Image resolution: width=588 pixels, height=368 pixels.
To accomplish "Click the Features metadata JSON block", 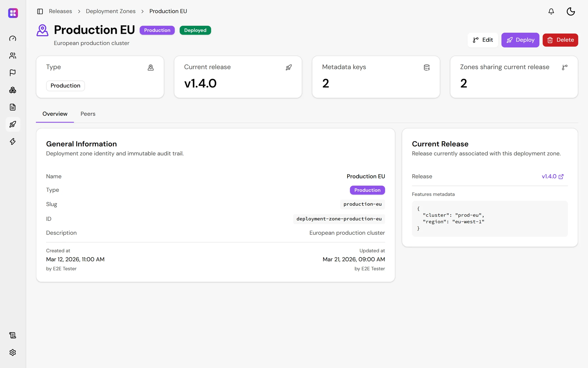I will click(490, 218).
